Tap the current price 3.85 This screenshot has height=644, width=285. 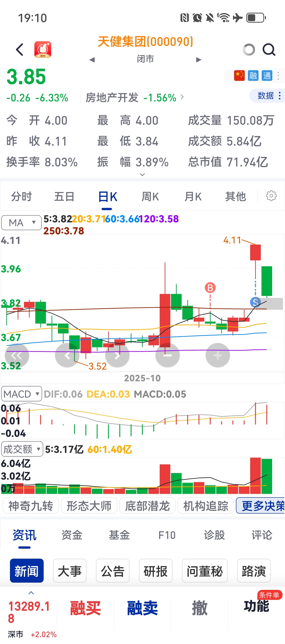coord(26,77)
